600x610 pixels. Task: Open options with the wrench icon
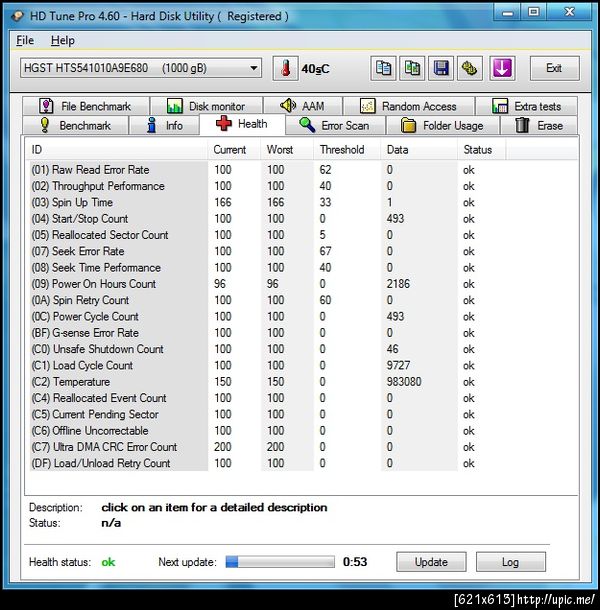pos(470,68)
